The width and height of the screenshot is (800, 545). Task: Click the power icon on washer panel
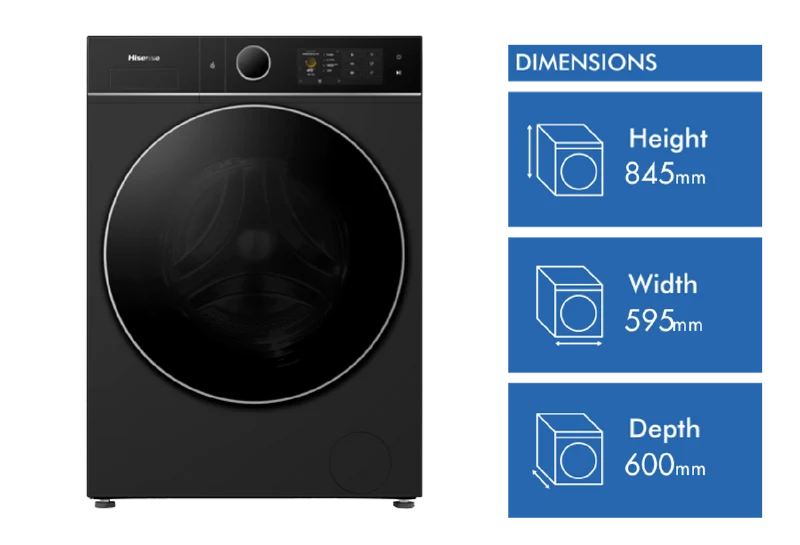coord(398,57)
